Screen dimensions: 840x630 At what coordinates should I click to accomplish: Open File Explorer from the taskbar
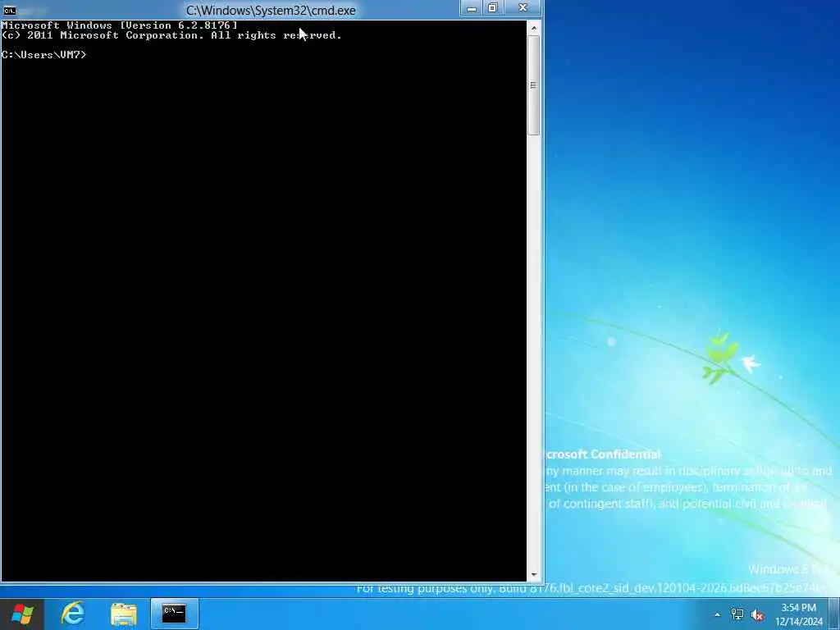[124, 614]
